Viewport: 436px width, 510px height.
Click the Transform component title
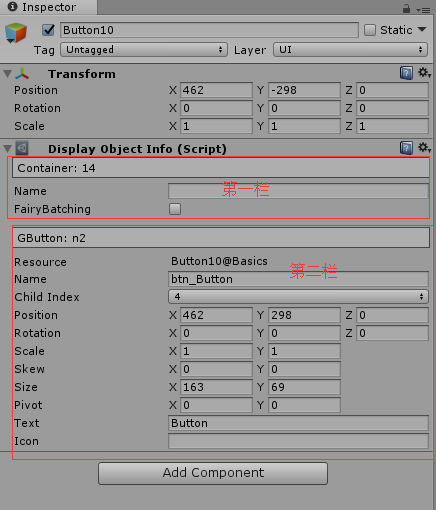(x=82, y=74)
